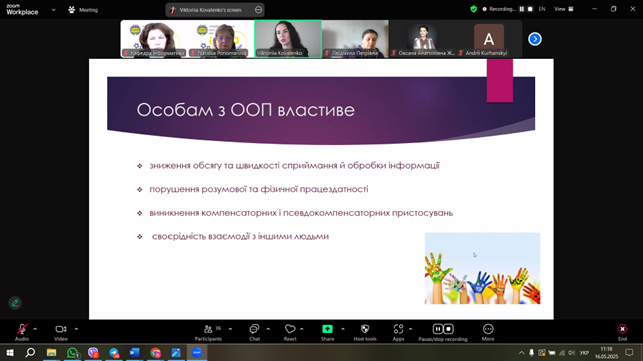Open the More options menu
Screen dimensions: 643x361
tap(488, 332)
